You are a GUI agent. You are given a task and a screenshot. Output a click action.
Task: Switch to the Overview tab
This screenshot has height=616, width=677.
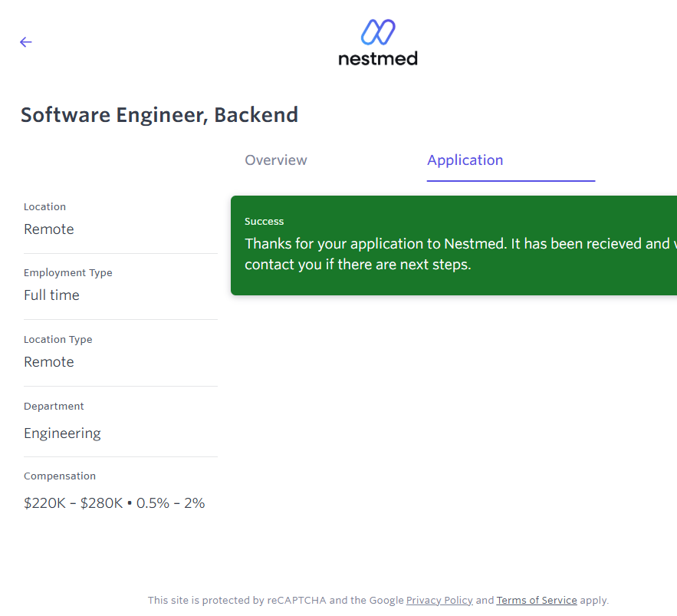pyautogui.click(x=276, y=160)
